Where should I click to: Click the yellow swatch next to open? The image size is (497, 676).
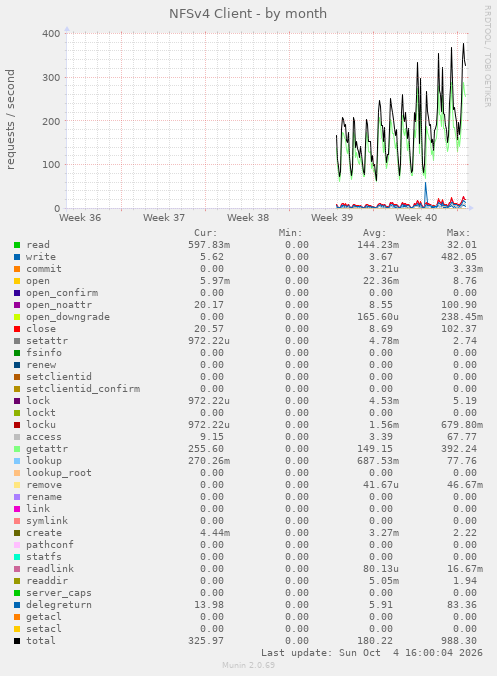pyautogui.click(x=17, y=281)
